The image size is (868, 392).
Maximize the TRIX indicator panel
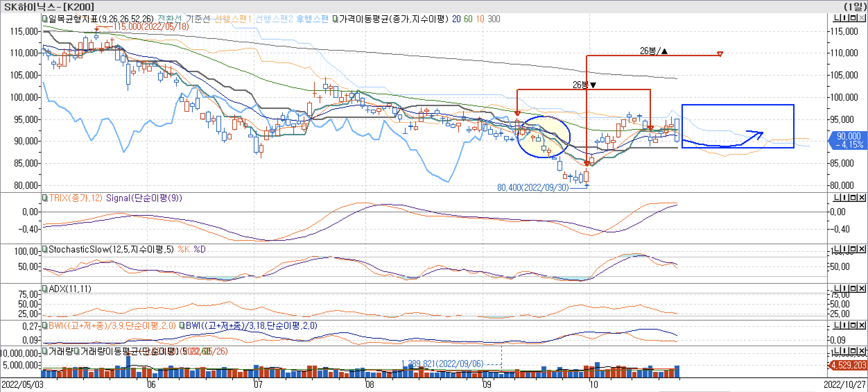click(x=853, y=198)
